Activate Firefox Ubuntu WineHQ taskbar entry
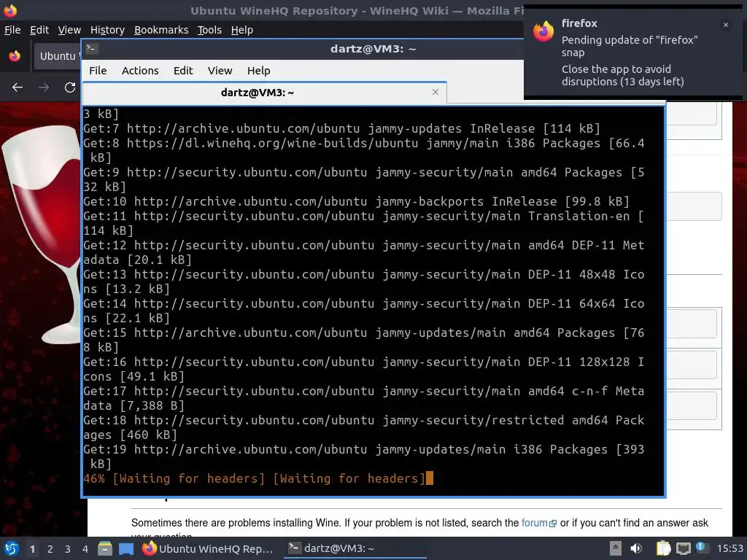The width and height of the screenshot is (747, 560). tap(208, 548)
